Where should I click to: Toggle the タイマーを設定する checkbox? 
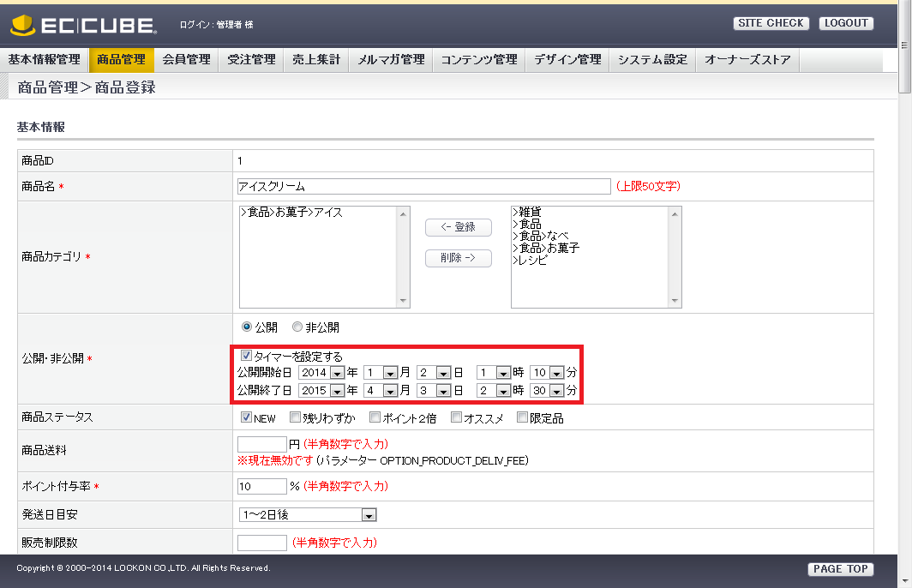pos(246,356)
